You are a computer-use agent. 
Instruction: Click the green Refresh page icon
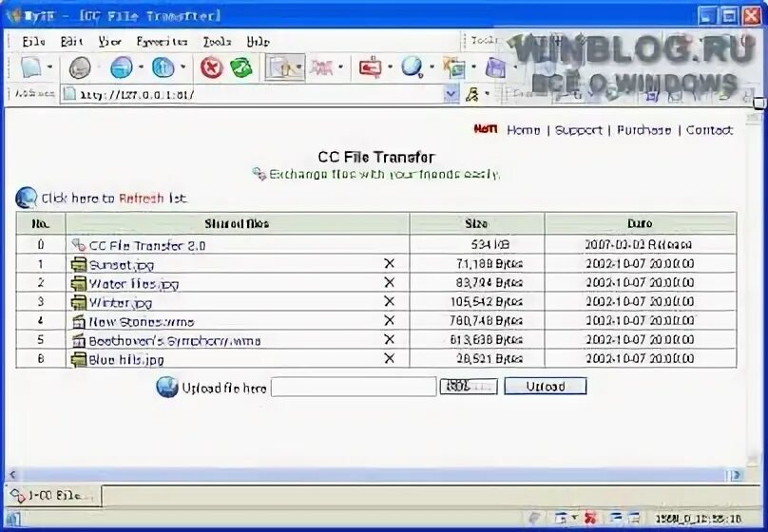(241, 67)
